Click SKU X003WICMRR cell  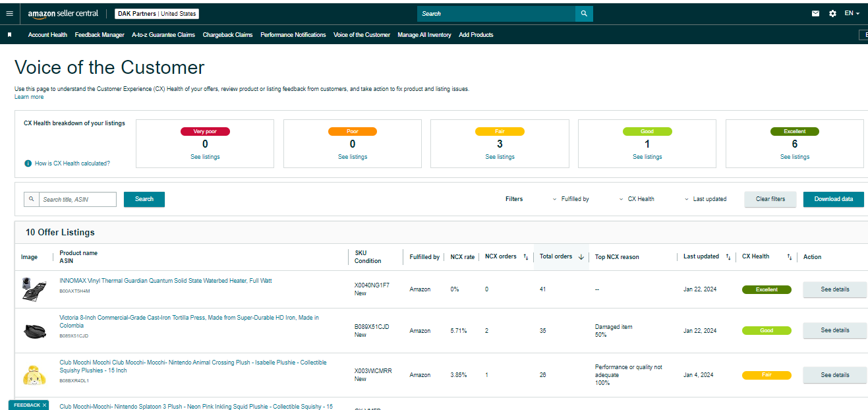click(x=373, y=371)
